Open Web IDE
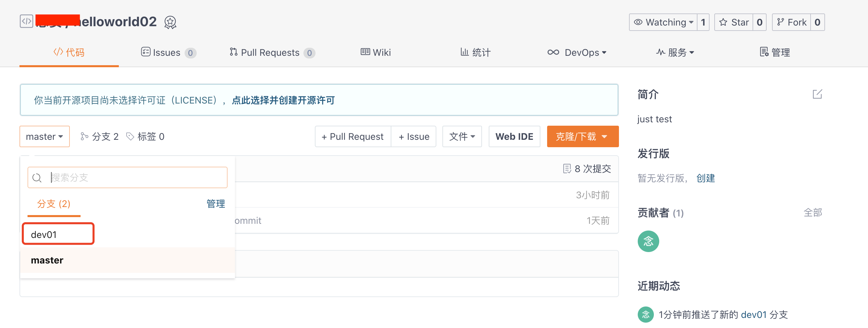Image resolution: width=868 pixels, height=328 pixels. (x=514, y=136)
